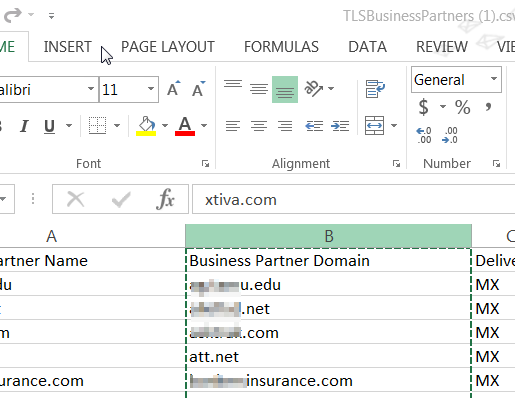The width and height of the screenshot is (515, 398).
Task: Increase font size with grow font icon
Action: (x=174, y=89)
